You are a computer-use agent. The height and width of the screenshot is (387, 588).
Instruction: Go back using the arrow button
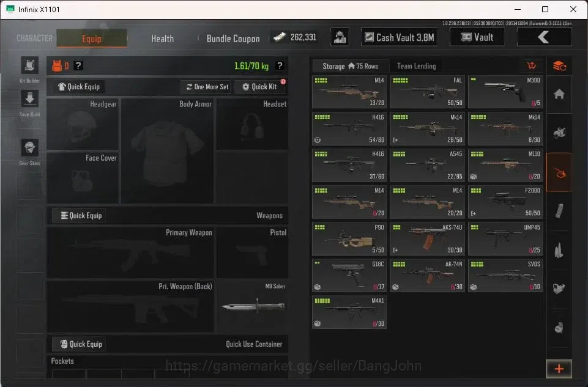click(x=544, y=37)
